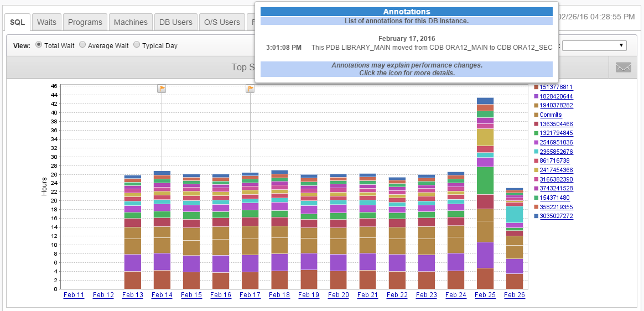The image size is (644, 311).
Task: Open SQL hash 2417454366 link
Action: 556,170
